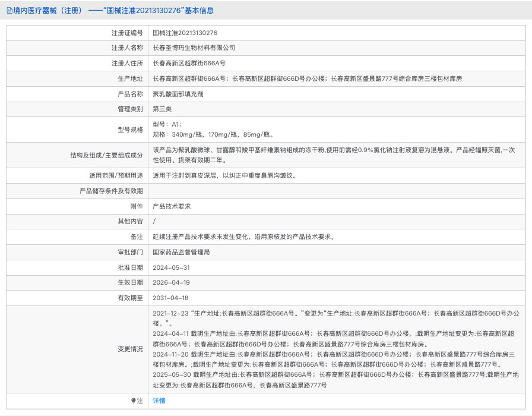Click the 结构及组成/主要组成成分 label
The width and height of the screenshot is (532, 416).
106,155
